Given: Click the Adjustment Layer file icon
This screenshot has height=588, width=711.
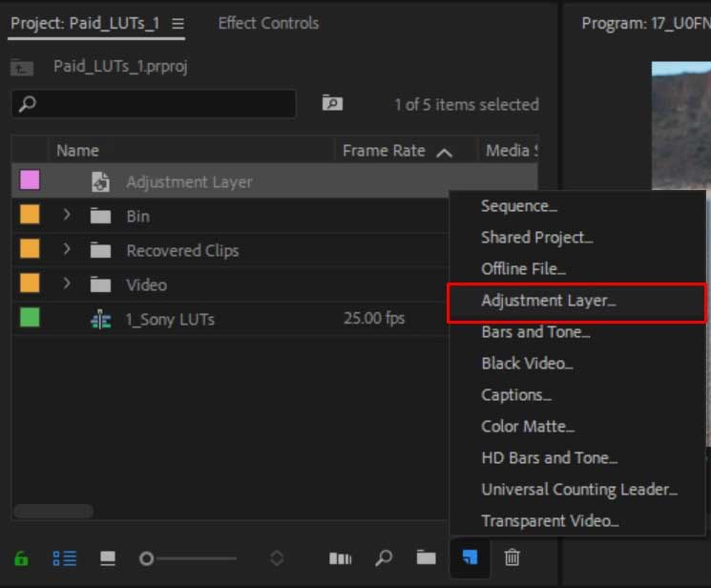Looking at the screenshot, I should click(x=100, y=182).
